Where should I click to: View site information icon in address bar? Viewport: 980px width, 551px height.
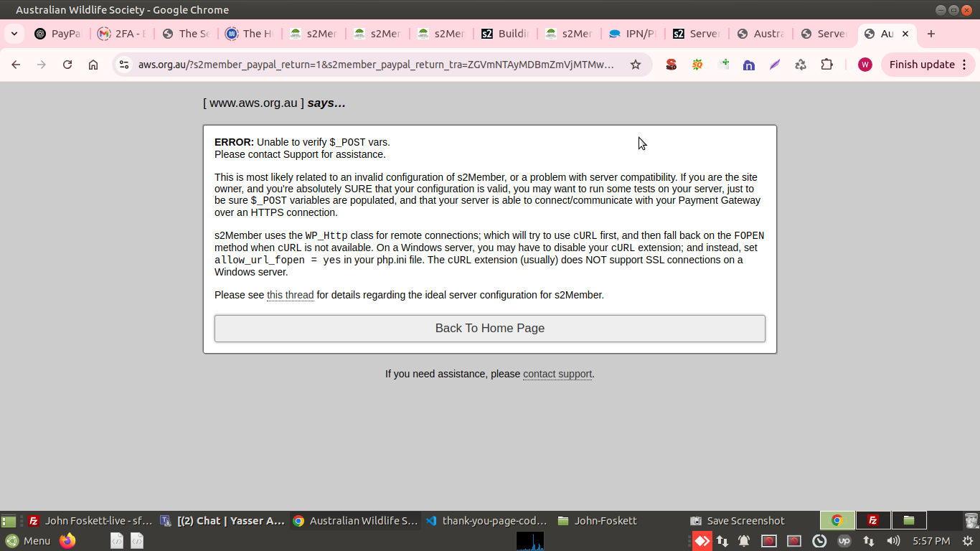coord(124,65)
